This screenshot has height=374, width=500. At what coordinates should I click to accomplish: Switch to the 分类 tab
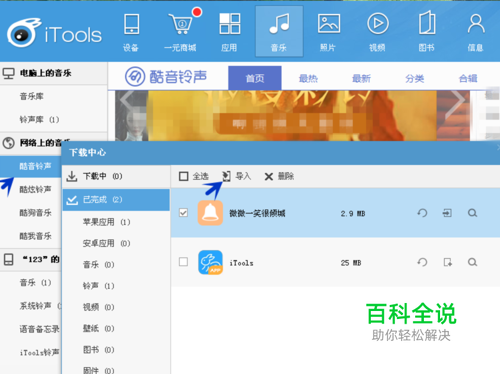(415, 78)
